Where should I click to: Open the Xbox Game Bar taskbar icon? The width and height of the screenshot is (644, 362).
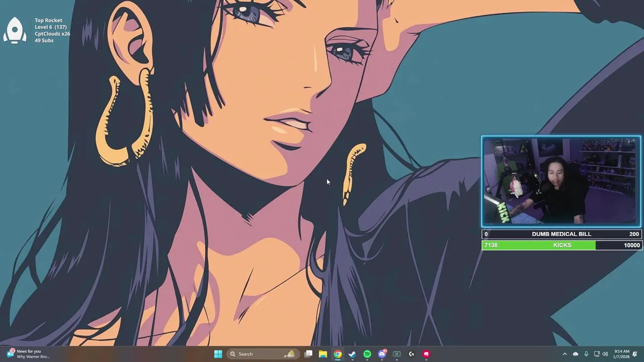pos(396,354)
